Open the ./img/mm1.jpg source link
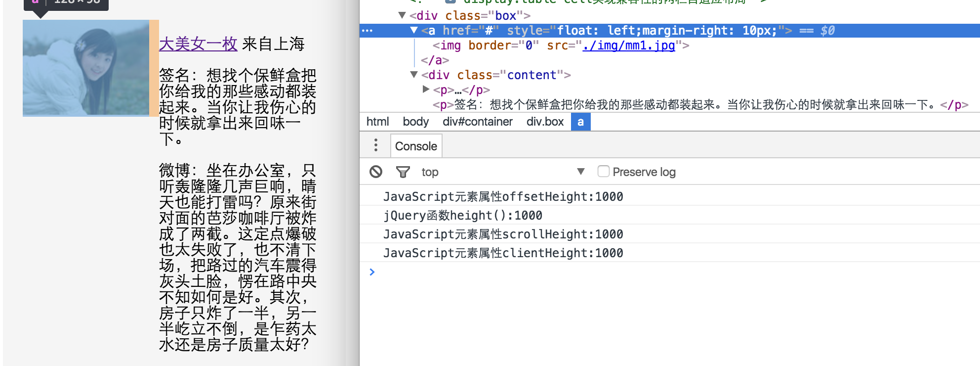980x366 pixels. (629, 46)
